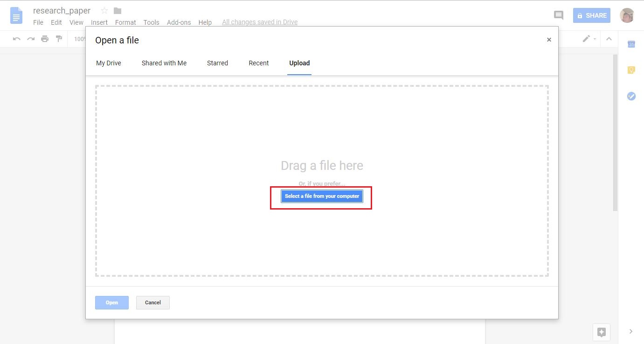Switch to the My Drive tab
This screenshot has height=344, width=644.
point(109,63)
